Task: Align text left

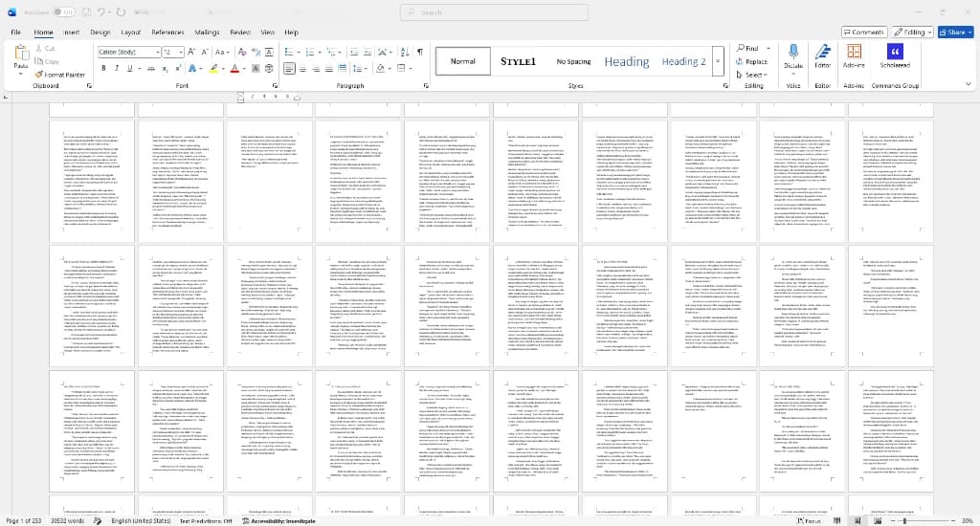Action: (289, 68)
